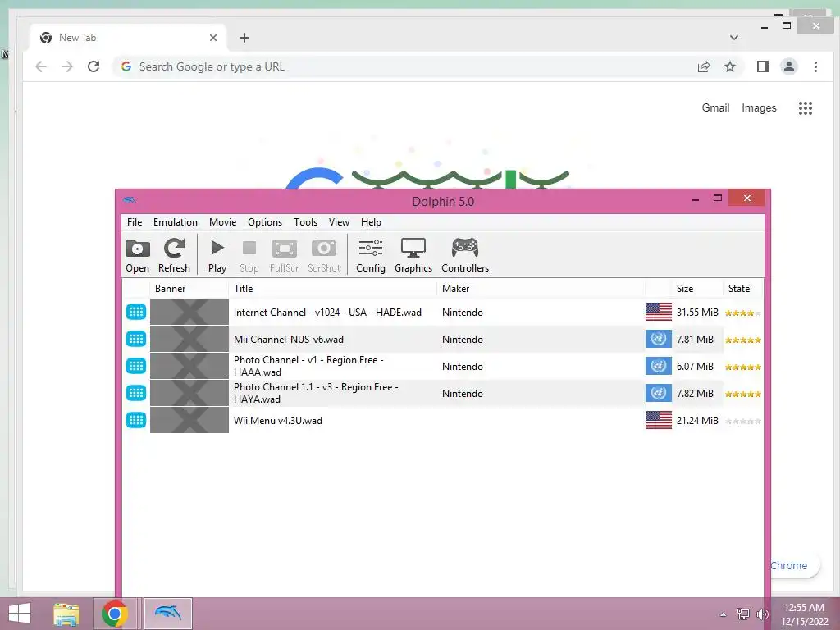This screenshot has width=840, height=630.
Task: Click the missing banner thumbnail of Internet Channel
Action: point(189,312)
